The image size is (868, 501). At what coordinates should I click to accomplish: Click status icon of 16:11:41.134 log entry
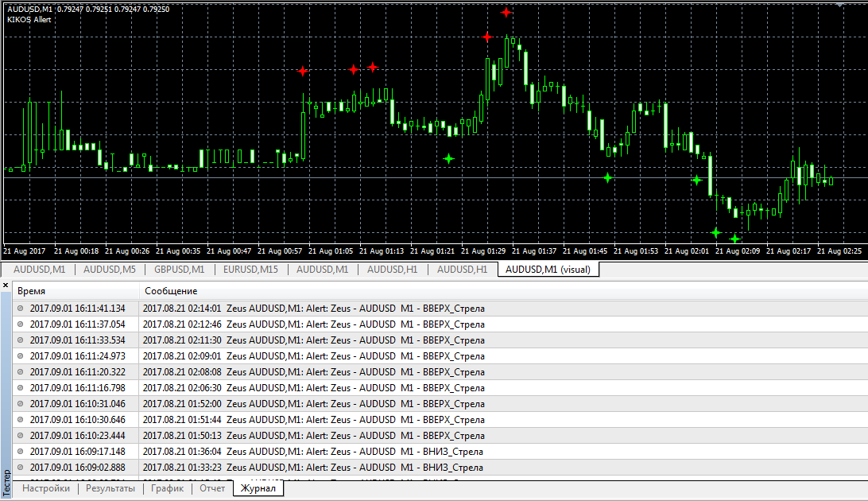tap(21, 308)
